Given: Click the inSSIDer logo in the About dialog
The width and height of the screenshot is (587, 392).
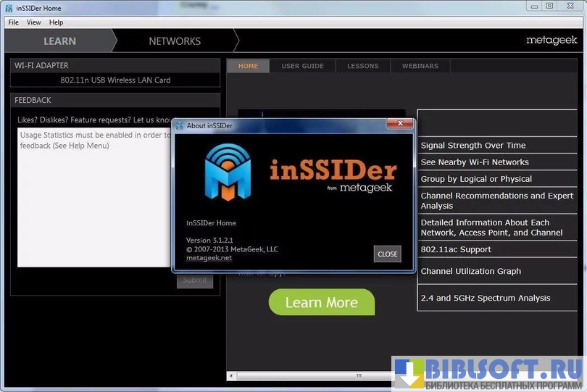Looking at the screenshot, I should coord(227,172).
